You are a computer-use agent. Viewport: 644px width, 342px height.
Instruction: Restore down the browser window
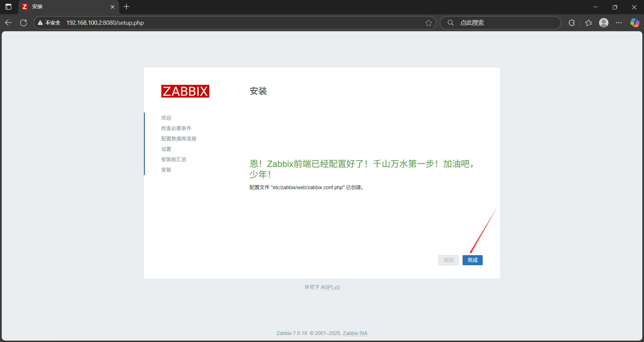click(x=615, y=7)
